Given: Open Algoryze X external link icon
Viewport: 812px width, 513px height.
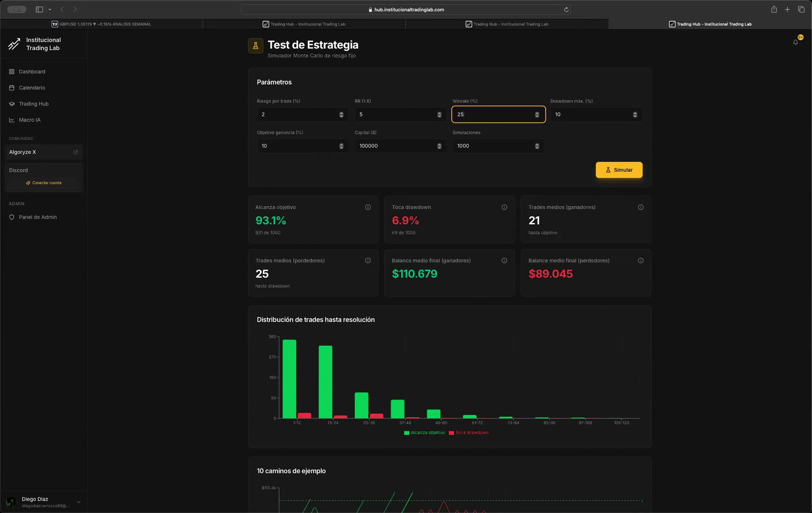Looking at the screenshot, I should (76, 152).
